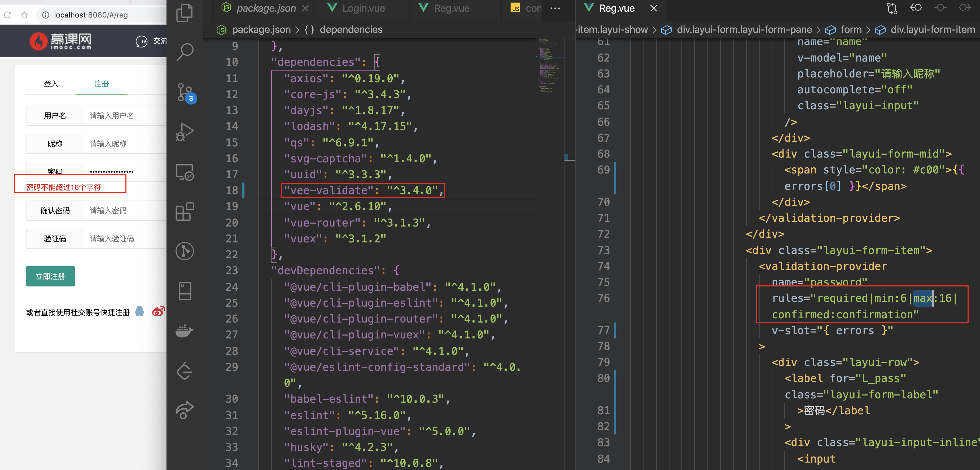Click the compare changes icon in Reg.vue editor
The height and width of the screenshot is (470, 980).
coord(892,8)
